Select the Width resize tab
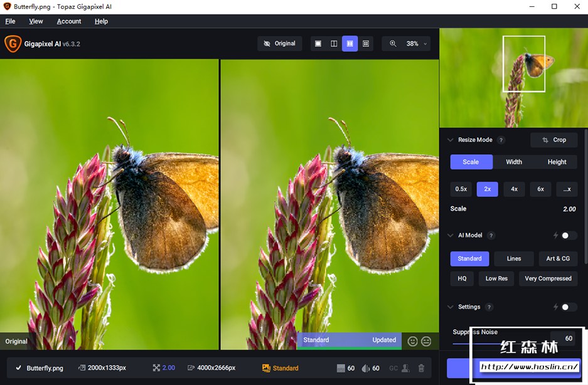Screen dimensions: 588x385 514,162
